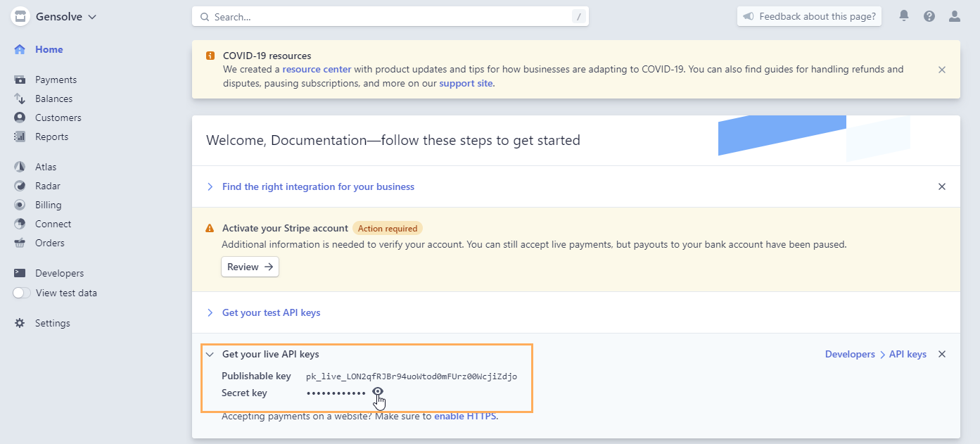
Task: Click the Secret key label
Action: (x=244, y=393)
